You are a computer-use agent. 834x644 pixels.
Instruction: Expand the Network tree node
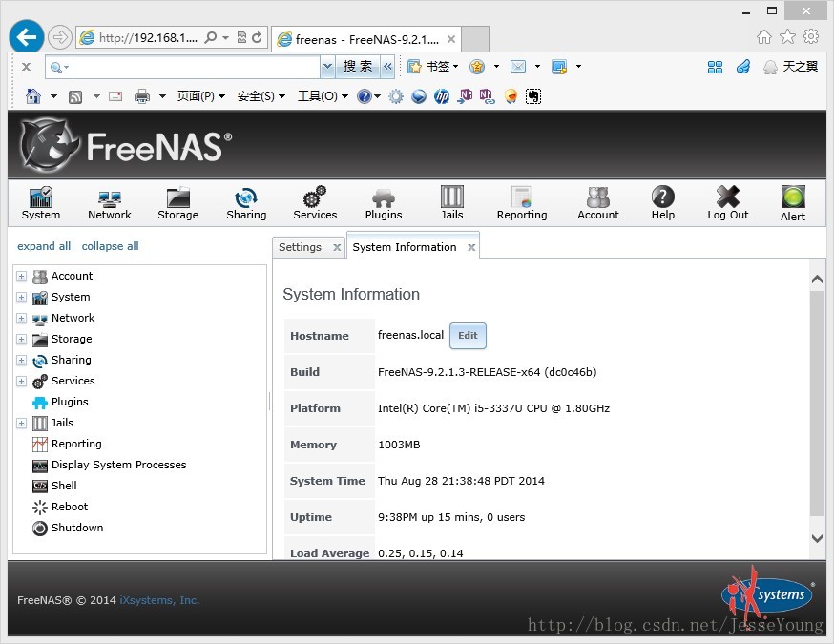[21, 318]
